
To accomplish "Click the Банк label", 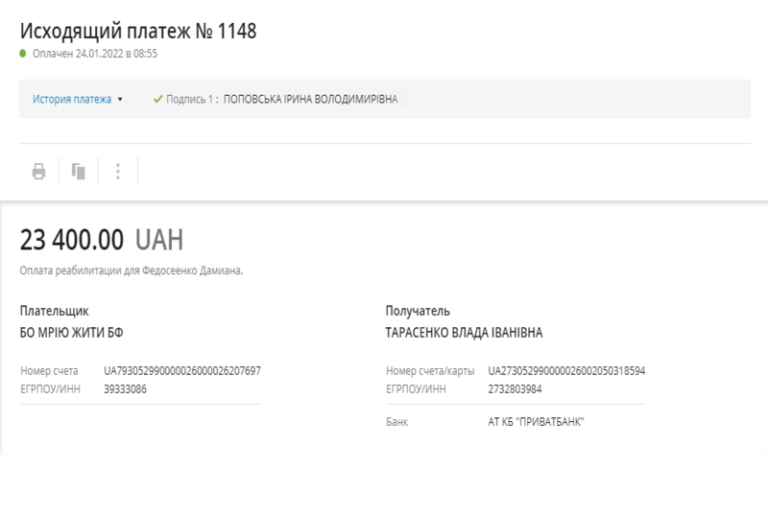I will (397, 422).
